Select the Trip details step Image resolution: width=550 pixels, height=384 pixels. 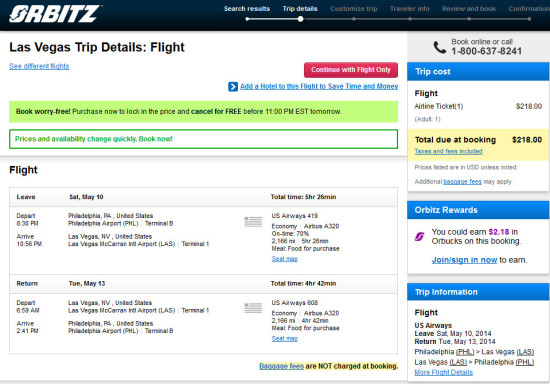click(300, 9)
